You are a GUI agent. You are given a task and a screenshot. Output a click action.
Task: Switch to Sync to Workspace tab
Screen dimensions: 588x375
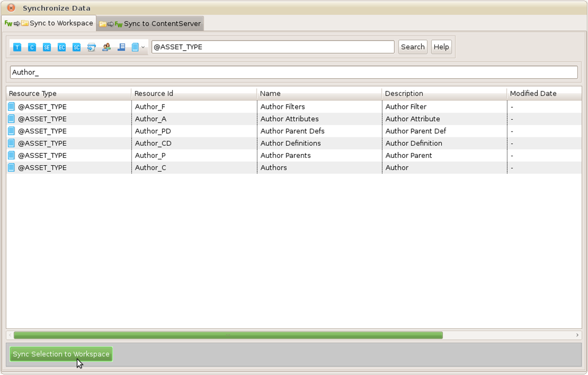49,23
